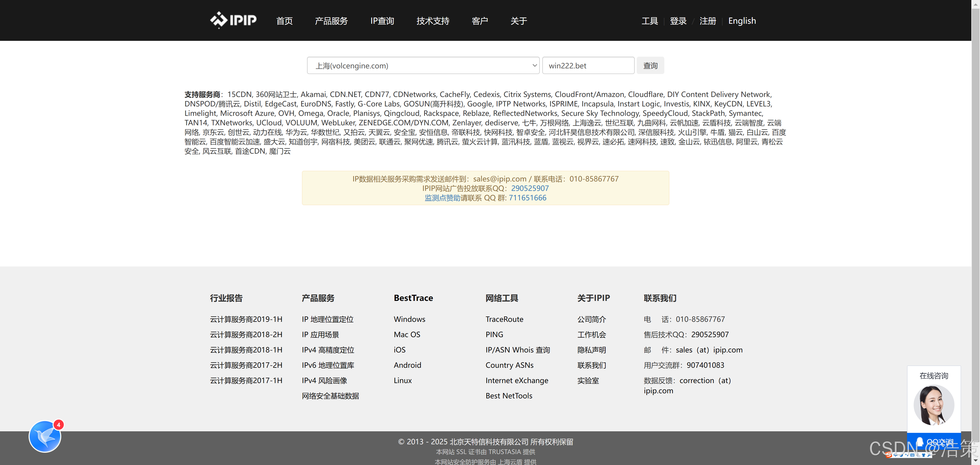Open the 监测点赞助 link
The height and width of the screenshot is (465, 980).
[443, 198]
